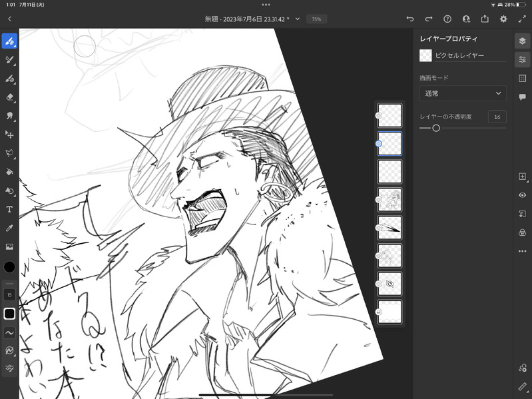Tap the レイヤーの不透明度 label
The image size is (532, 399).
pyautogui.click(x=445, y=117)
